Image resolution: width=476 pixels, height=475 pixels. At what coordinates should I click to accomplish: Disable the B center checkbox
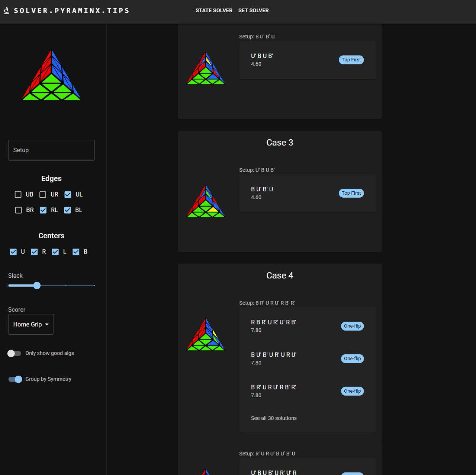pos(76,252)
